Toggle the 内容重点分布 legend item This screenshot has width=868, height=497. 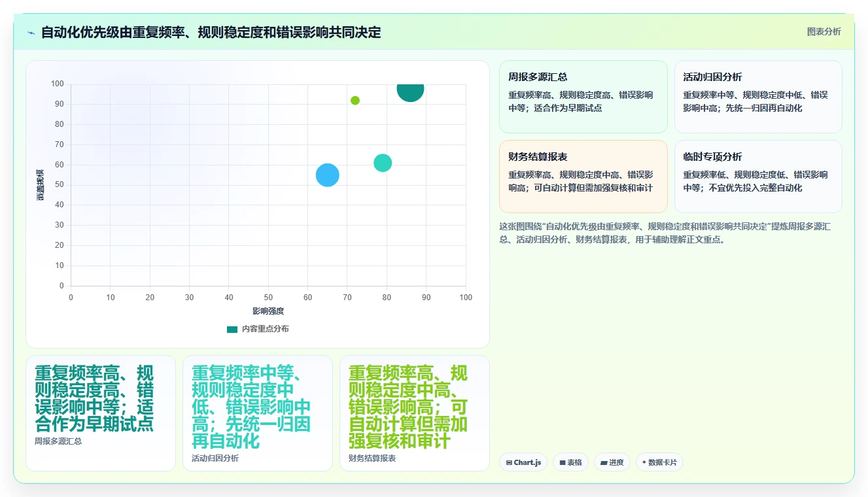258,329
